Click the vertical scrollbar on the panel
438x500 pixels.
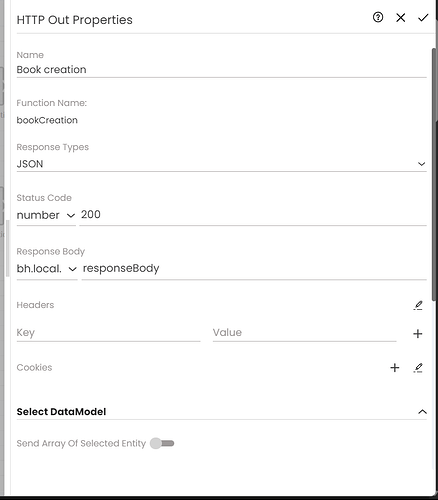point(434,175)
